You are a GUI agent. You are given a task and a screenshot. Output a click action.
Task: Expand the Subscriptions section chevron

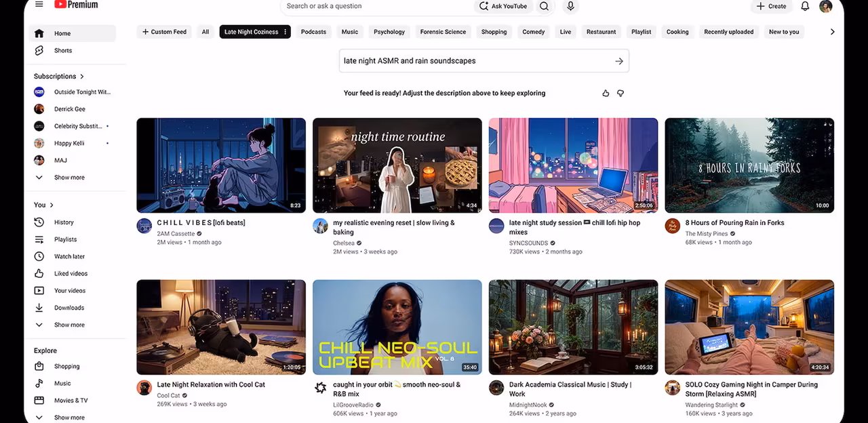pyautogui.click(x=82, y=77)
